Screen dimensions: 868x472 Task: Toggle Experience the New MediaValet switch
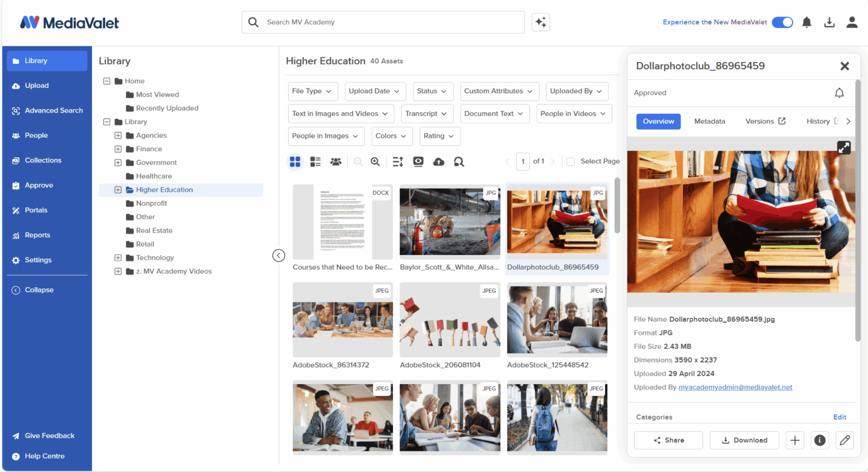(782, 22)
